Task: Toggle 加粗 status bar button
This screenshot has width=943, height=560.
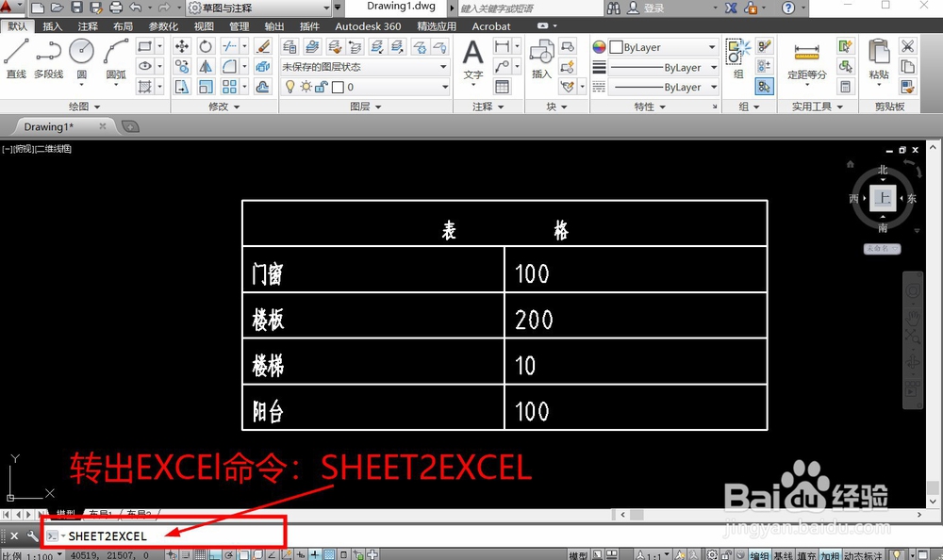Action: point(830,554)
